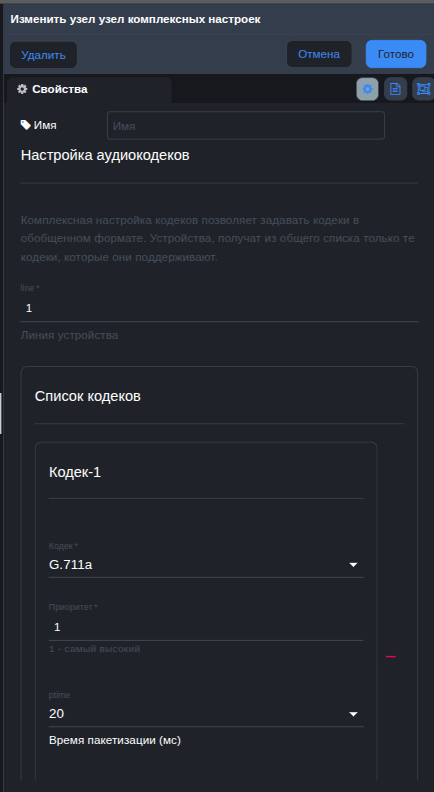Open node properties gear icon

click(367, 89)
